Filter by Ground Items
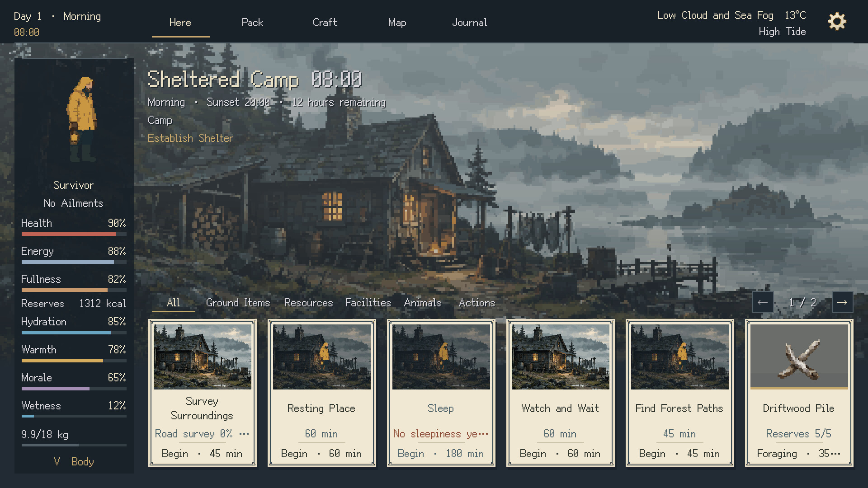Viewport: 868px width, 488px height. point(238,303)
